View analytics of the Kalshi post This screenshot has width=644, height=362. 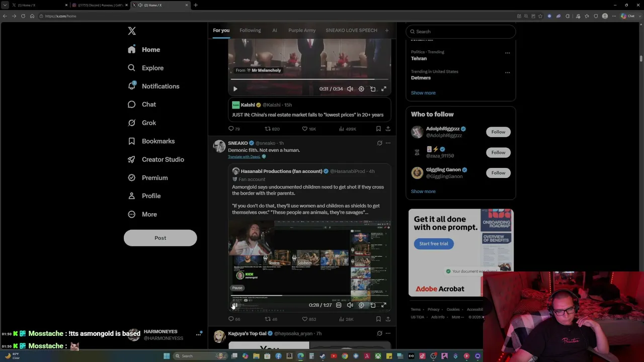click(347, 129)
